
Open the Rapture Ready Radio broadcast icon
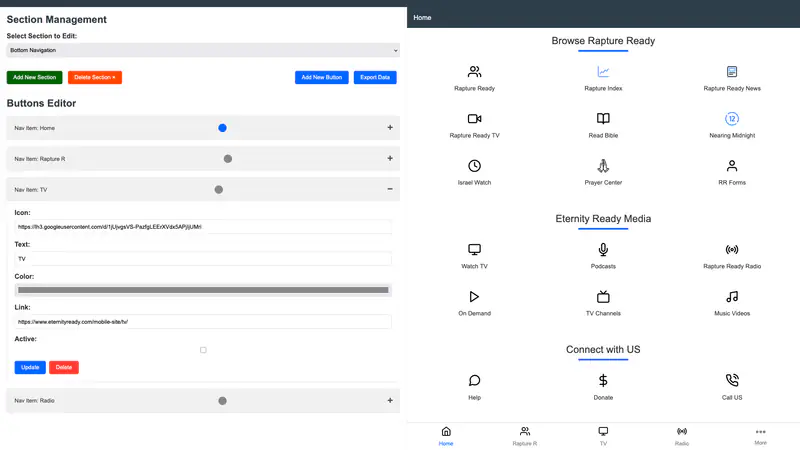(x=732, y=249)
